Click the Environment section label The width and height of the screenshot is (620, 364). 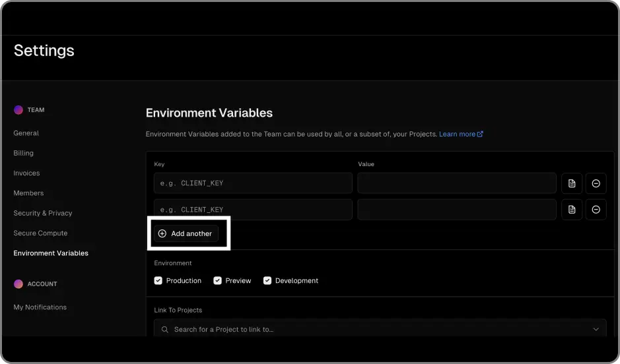pyautogui.click(x=173, y=263)
